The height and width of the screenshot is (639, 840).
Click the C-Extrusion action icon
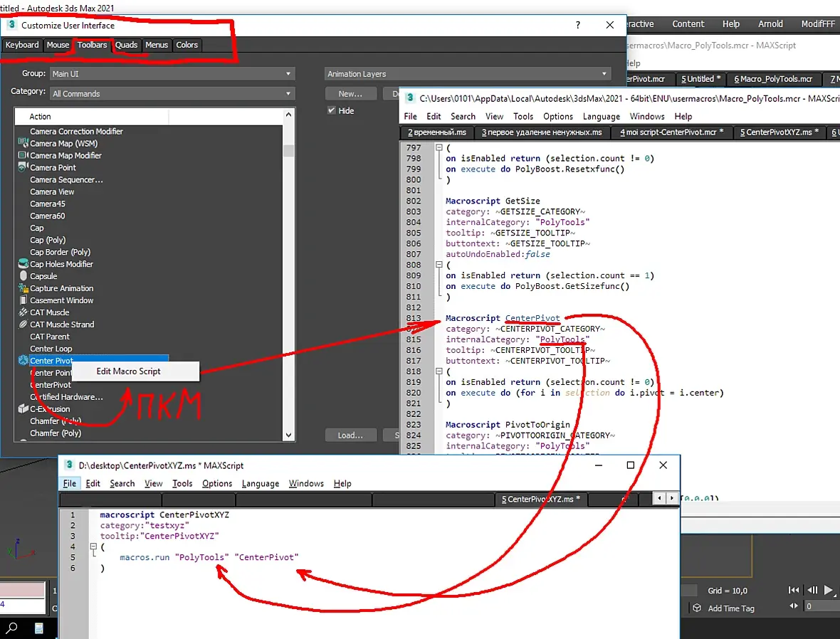click(23, 408)
